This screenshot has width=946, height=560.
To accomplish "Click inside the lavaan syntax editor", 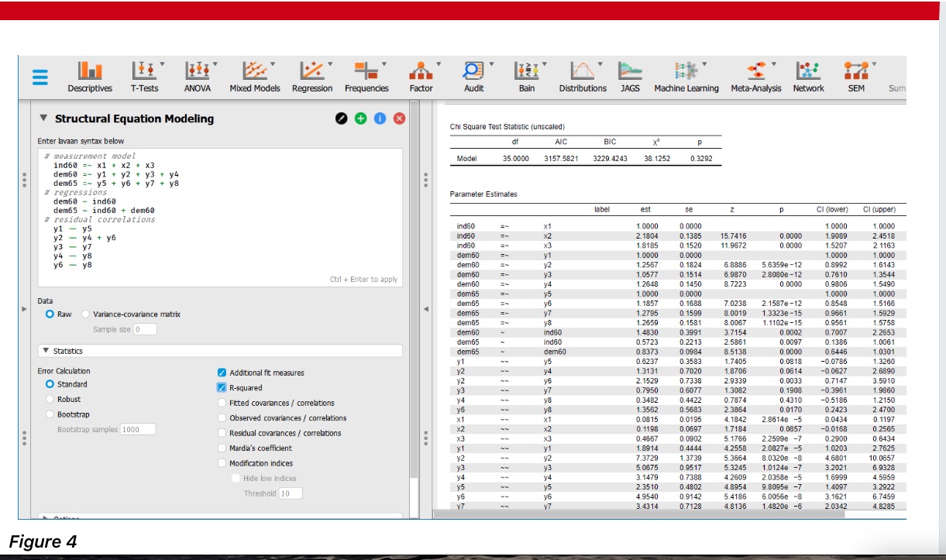I will coord(220,218).
